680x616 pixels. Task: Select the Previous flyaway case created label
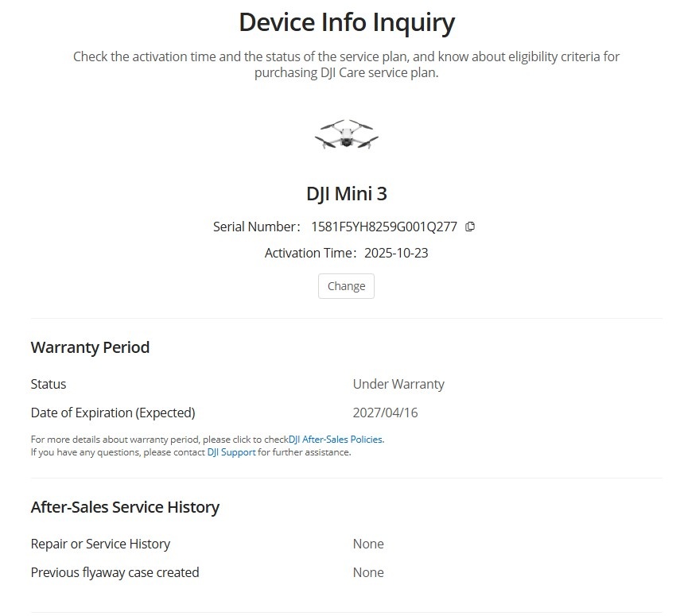(115, 572)
